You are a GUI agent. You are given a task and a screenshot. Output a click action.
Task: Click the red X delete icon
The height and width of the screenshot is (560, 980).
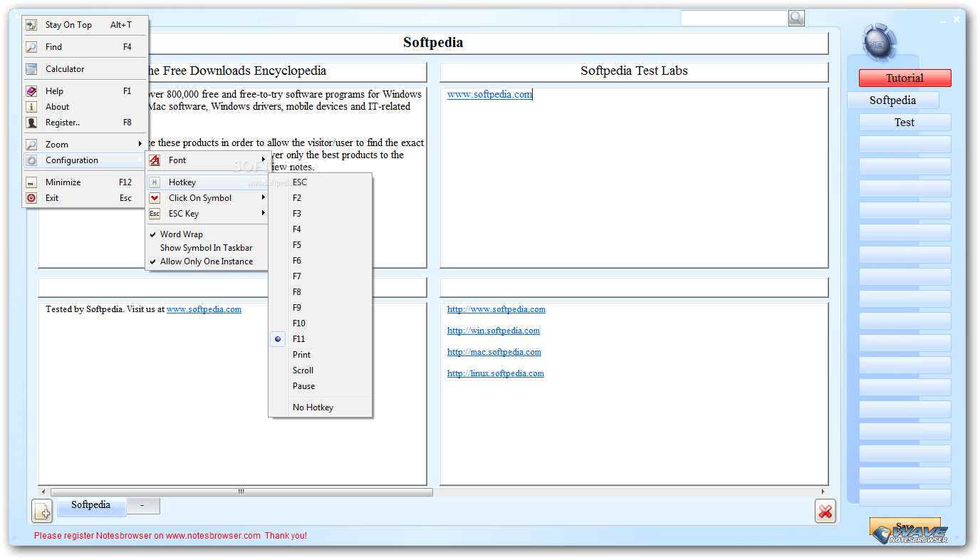pyautogui.click(x=825, y=511)
